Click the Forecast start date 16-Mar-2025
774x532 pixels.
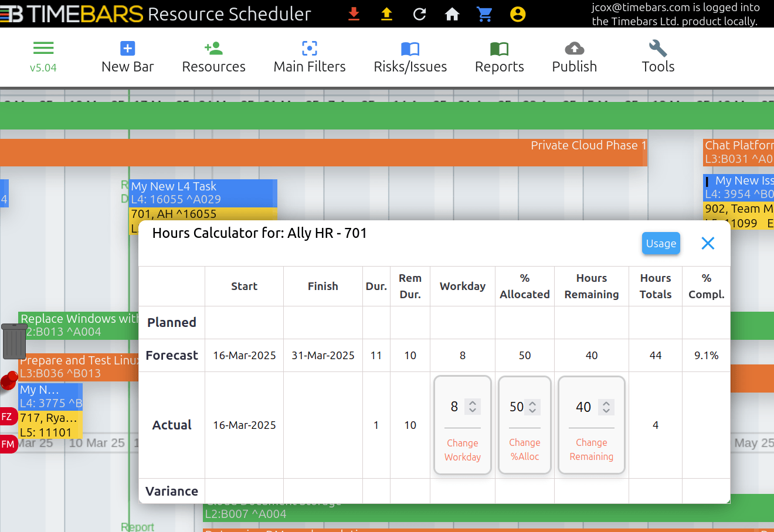(245, 355)
